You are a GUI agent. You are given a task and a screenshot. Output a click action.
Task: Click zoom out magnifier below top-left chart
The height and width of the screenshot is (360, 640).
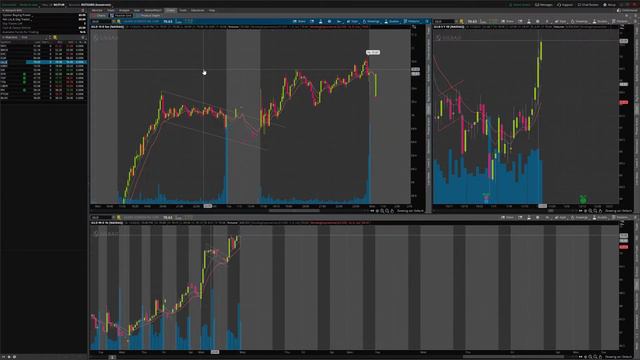[387, 211]
